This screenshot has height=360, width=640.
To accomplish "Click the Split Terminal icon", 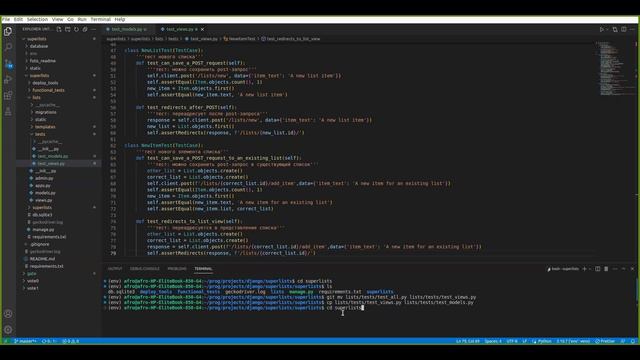I will point(598,269).
